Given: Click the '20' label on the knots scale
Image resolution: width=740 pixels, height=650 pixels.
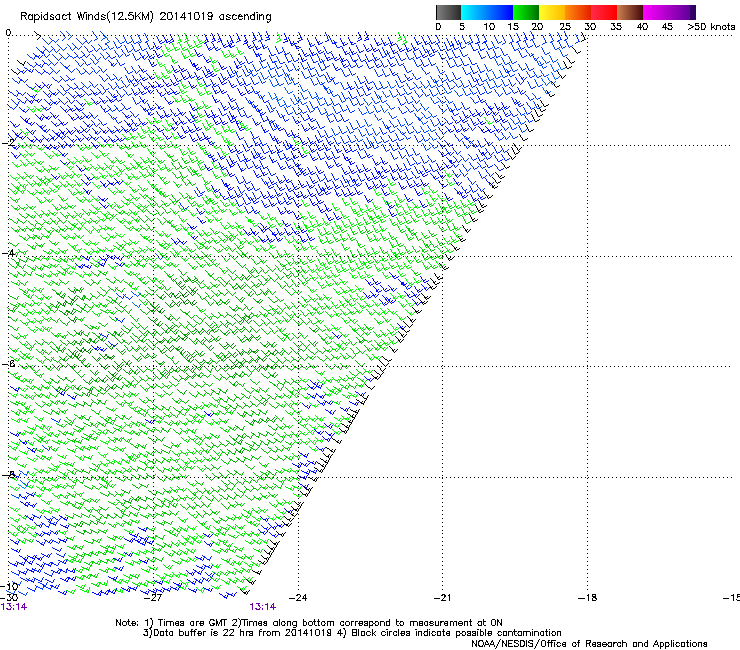Looking at the screenshot, I should [537, 27].
